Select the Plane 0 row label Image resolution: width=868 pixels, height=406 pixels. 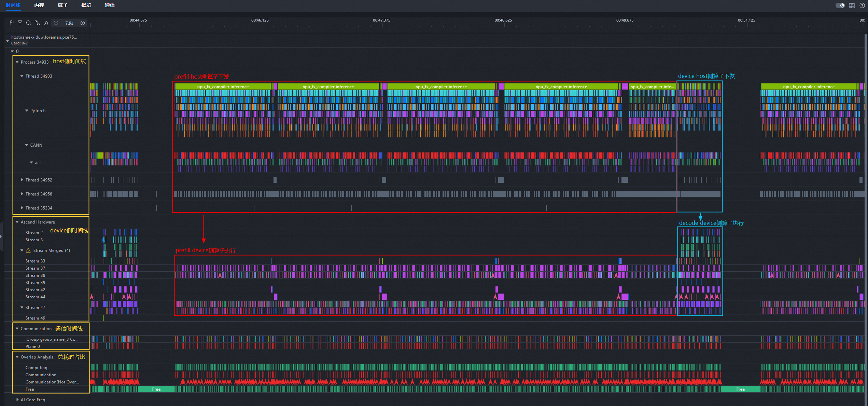(x=33, y=347)
